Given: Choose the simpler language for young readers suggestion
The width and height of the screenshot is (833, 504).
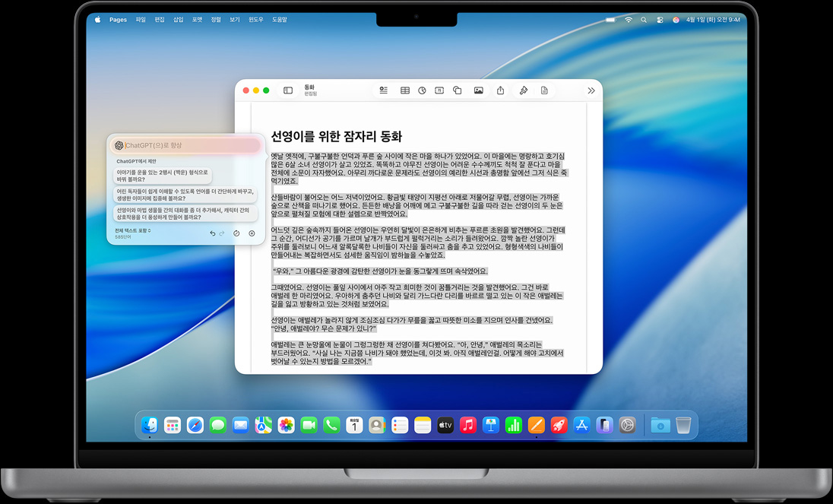Looking at the screenshot, I should coord(185,195).
